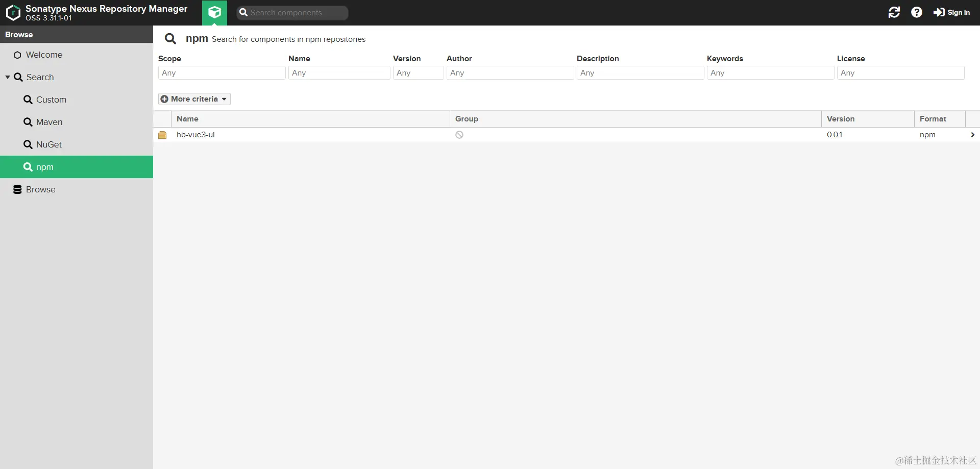Expand the hb-vue3-ui row details arrow
The height and width of the screenshot is (469, 980).
coord(972,135)
